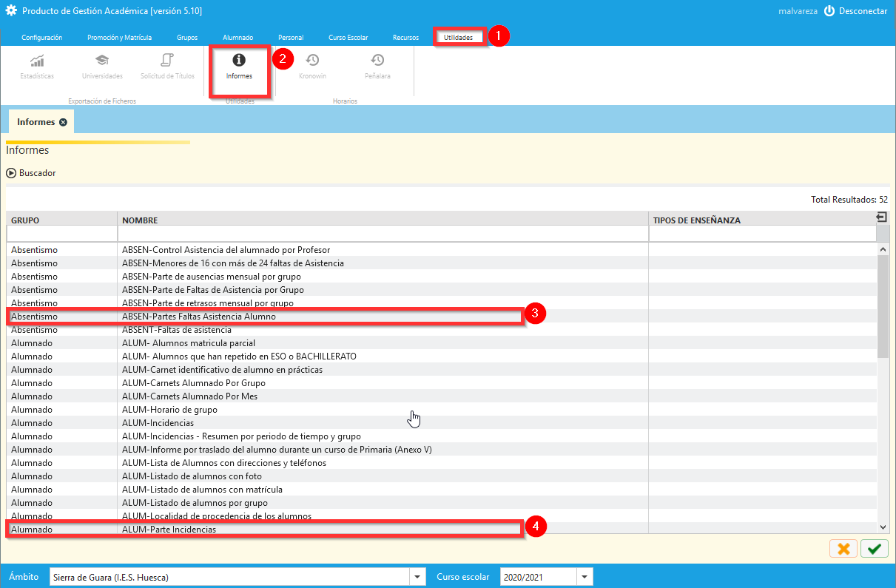Image resolution: width=896 pixels, height=588 pixels.
Task: Open the Alumnado menu tab
Action: [238, 37]
